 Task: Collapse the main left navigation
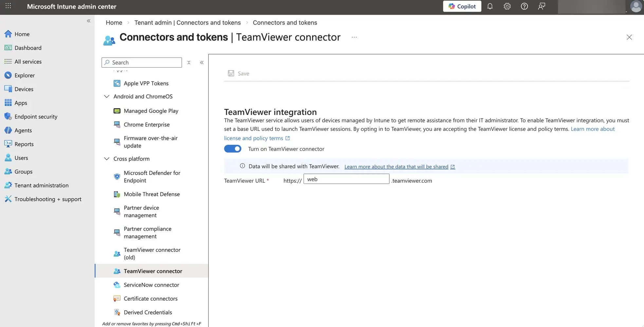coord(89,21)
